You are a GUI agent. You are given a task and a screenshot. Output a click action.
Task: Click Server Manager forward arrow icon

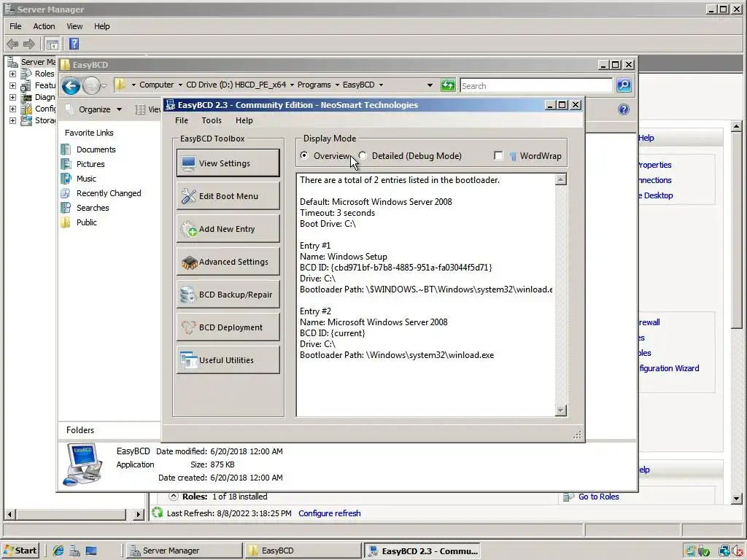(x=29, y=44)
